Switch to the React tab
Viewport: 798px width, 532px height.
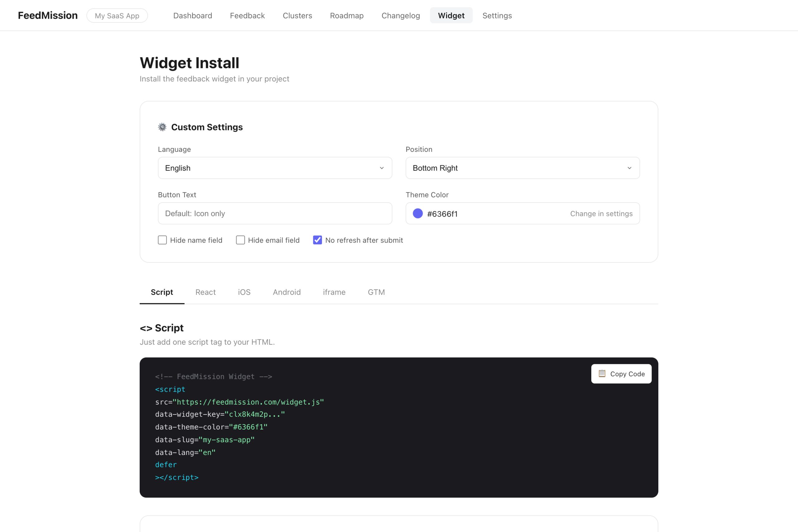205,292
